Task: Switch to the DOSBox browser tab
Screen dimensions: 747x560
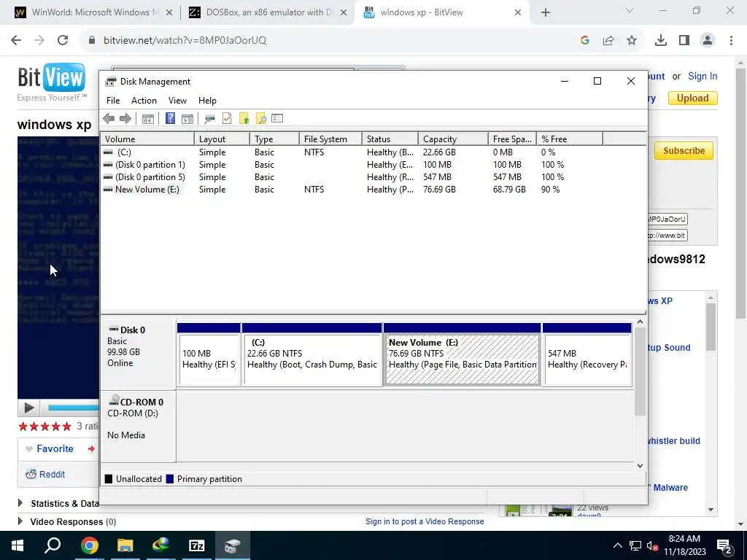Action: (x=268, y=12)
